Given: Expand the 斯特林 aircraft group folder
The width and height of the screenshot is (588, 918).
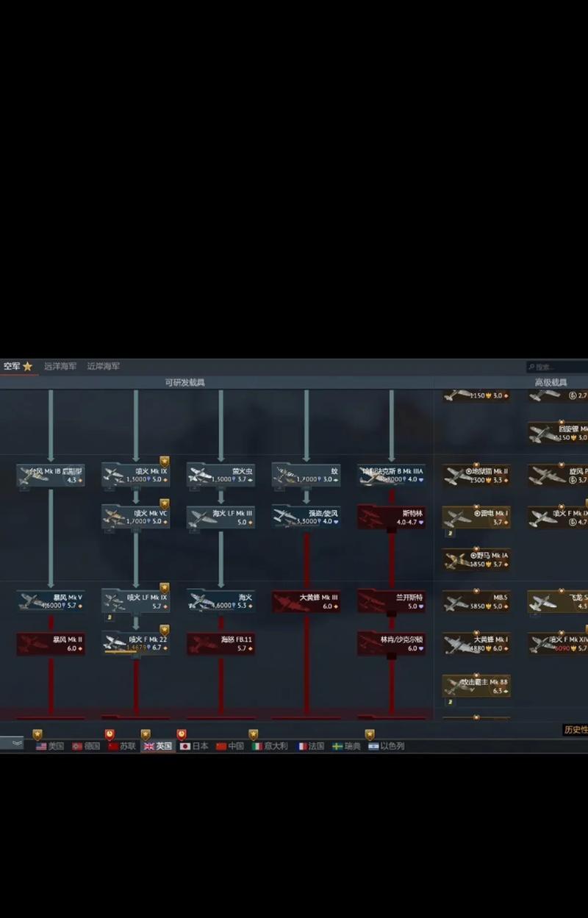Looking at the screenshot, I should click(391, 517).
